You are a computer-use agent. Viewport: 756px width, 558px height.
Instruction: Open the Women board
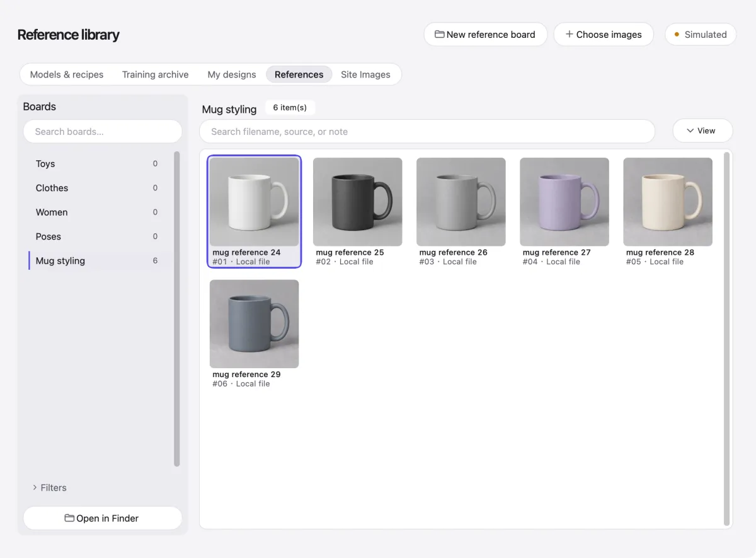click(x=100, y=212)
